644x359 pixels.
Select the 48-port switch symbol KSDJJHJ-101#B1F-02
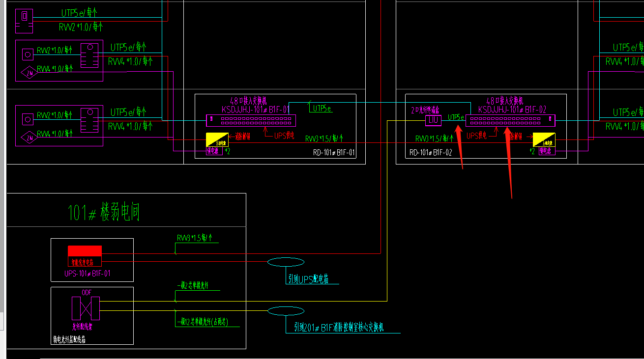pos(510,120)
